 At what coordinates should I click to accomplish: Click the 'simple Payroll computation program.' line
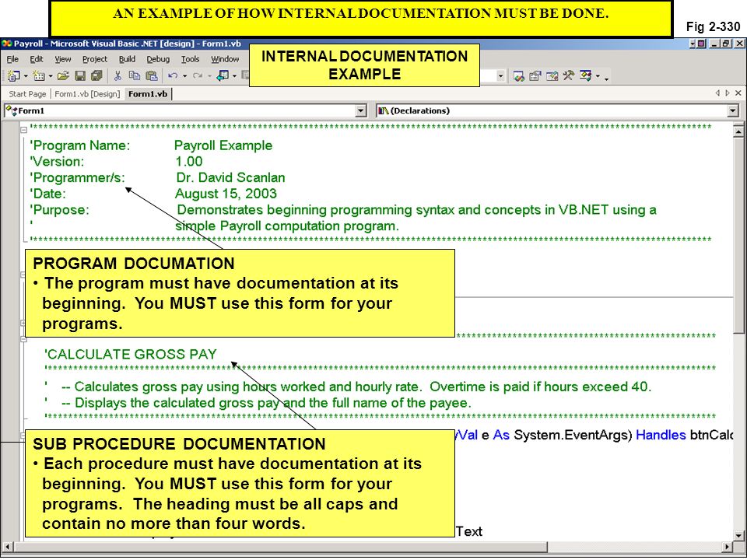(287, 226)
